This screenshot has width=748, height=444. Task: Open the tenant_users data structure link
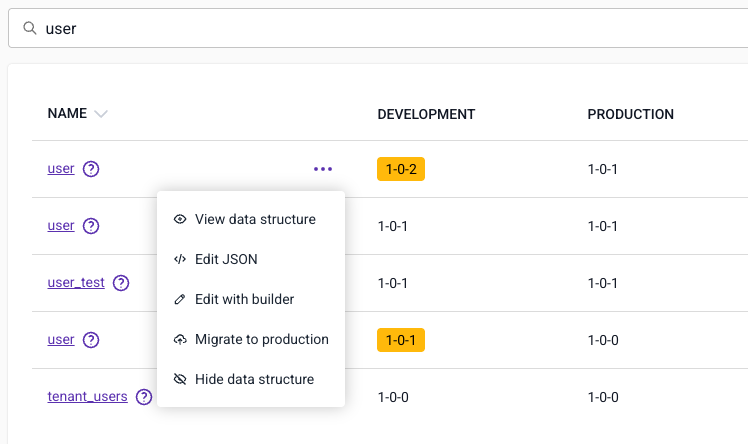(87, 397)
